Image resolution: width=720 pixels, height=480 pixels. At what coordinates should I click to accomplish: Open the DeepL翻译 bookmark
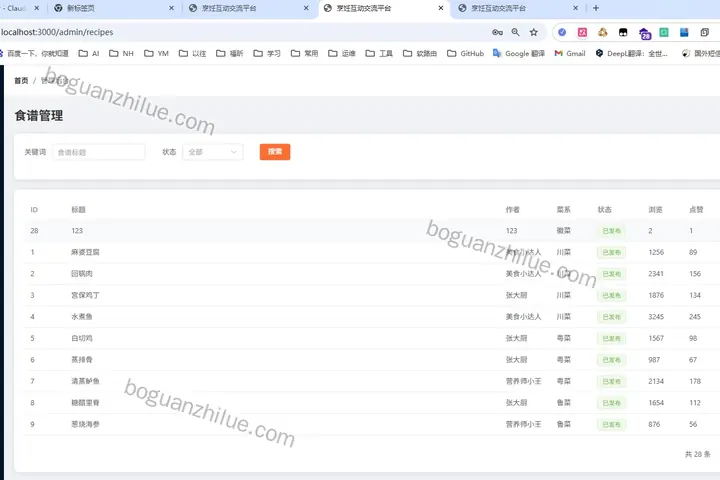pyautogui.click(x=631, y=53)
